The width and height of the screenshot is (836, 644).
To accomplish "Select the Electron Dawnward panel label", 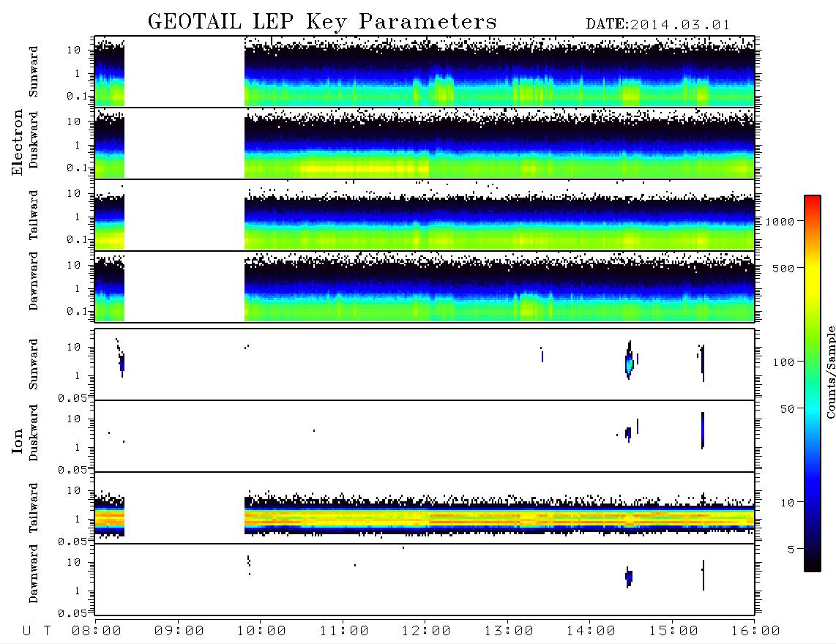I will pos(34,281).
